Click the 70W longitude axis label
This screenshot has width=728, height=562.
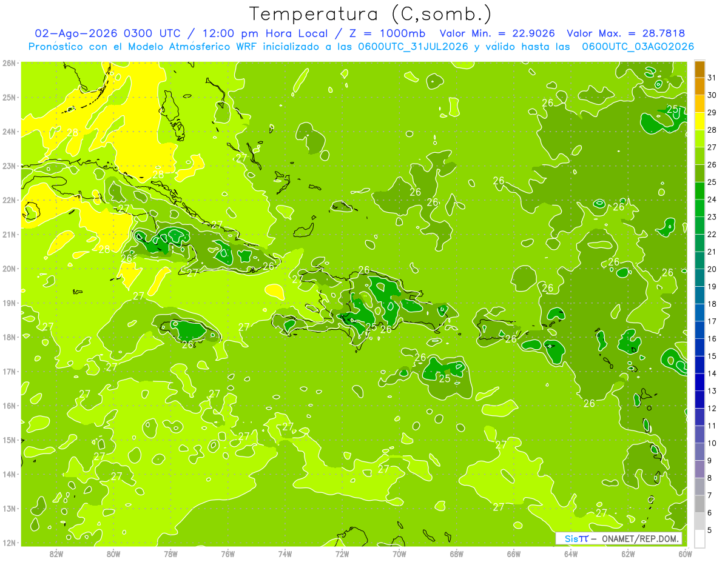click(x=399, y=554)
